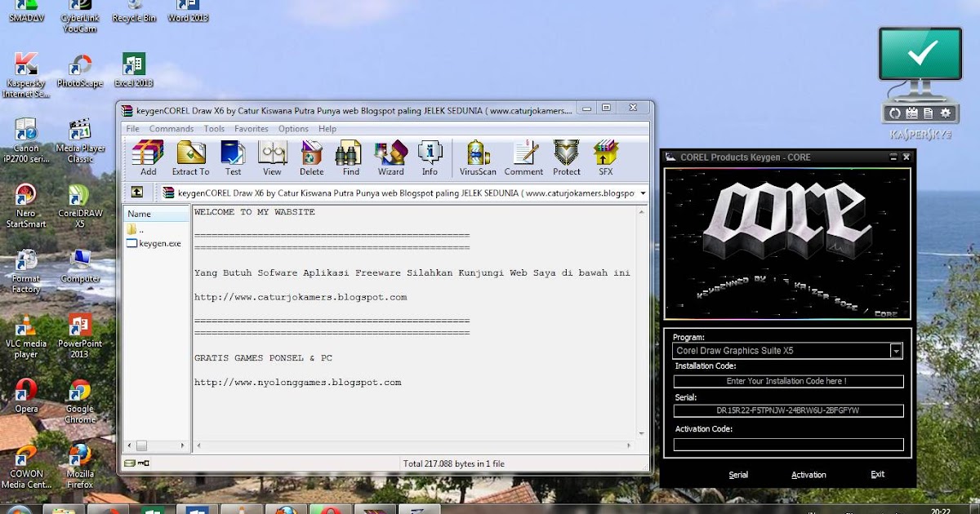The height and width of the screenshot is (514, 980).
Task: Click Kaspersky gadget calendar task icon
Action: pyautogui.click(x=911, y=113)
